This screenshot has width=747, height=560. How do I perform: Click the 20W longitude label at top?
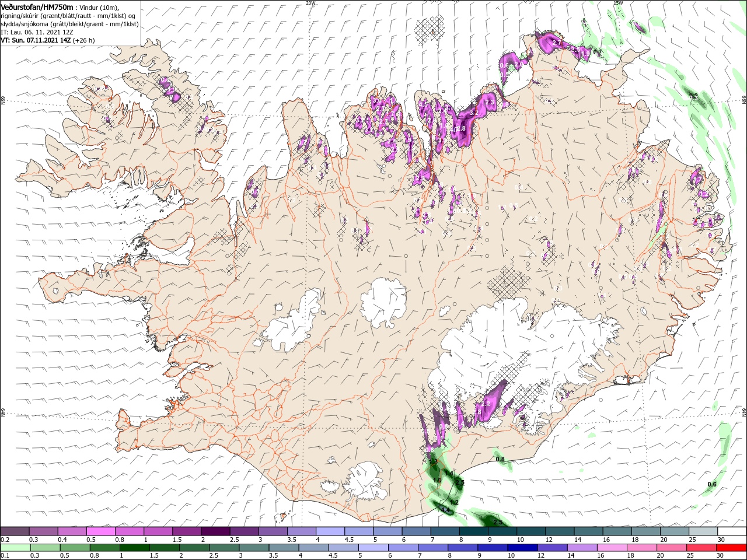tap(310, 3)
